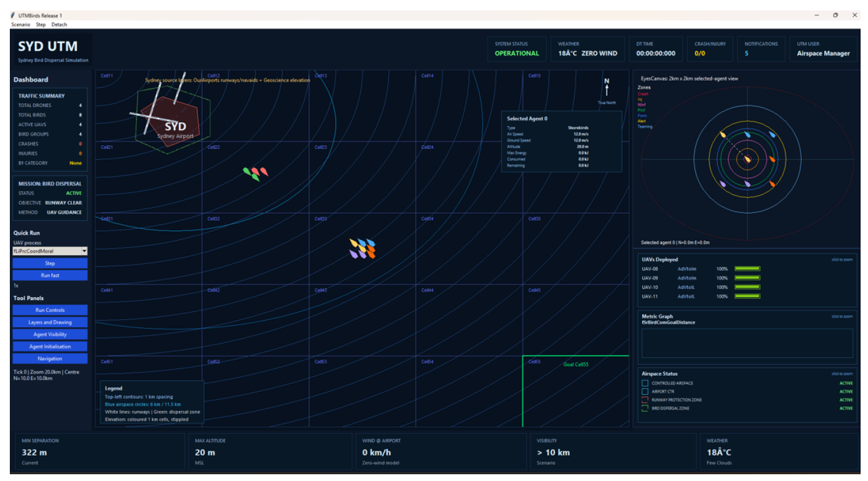The height and width of the screenshot is (481, 868).
Task: Click the Bird Groups row in Traffic Summary
Action: click(50, 134)
